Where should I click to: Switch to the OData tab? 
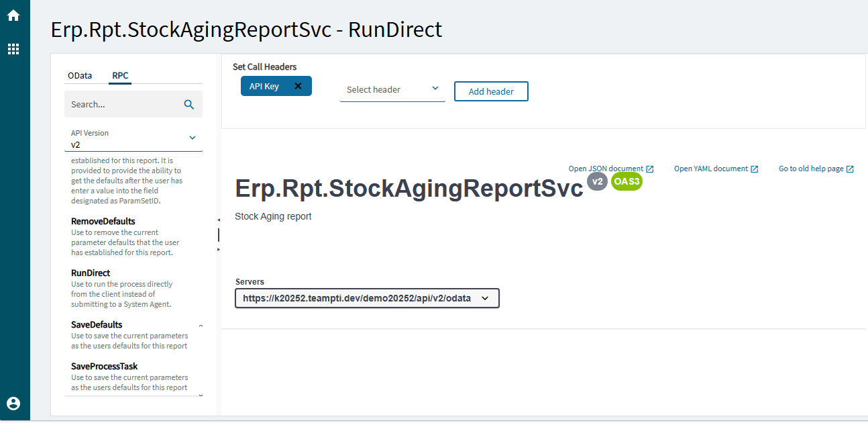[80, 76]
